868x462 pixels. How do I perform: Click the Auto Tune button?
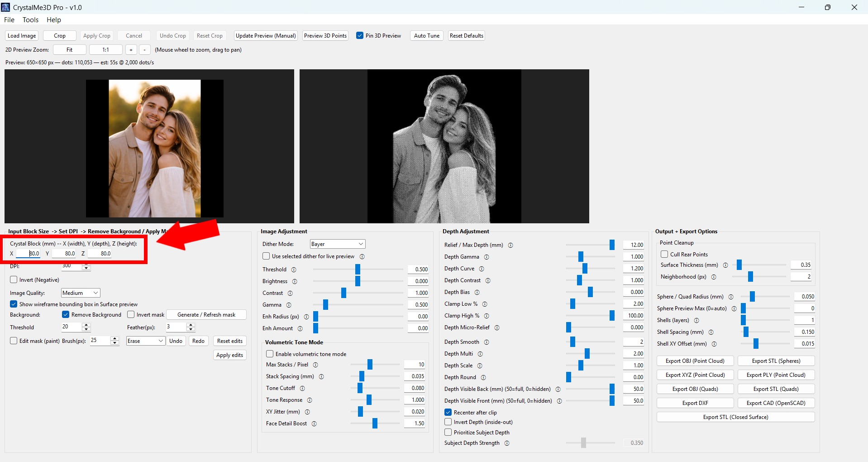tap(426, 36)
